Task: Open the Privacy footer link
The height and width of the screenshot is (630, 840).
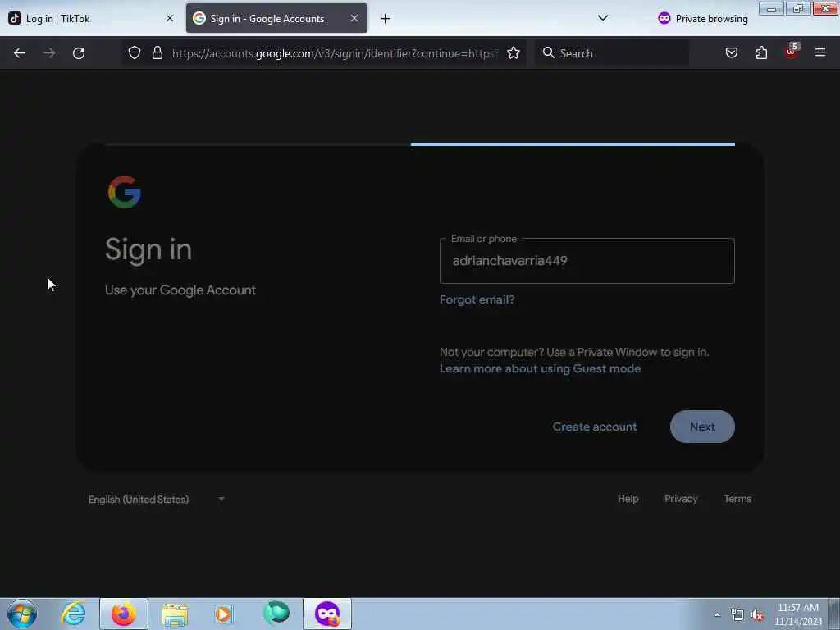Action: 681,499
